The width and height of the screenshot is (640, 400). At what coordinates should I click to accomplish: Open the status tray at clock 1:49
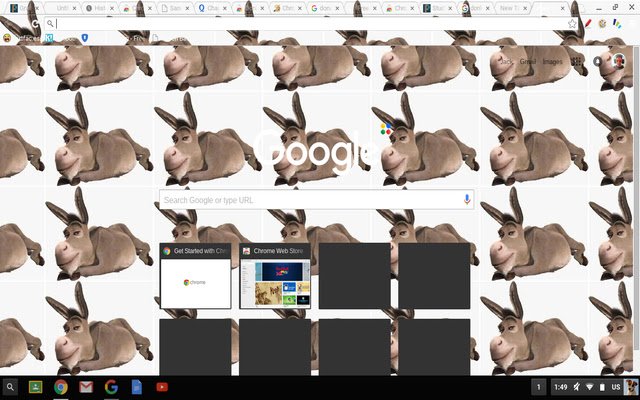561,387
